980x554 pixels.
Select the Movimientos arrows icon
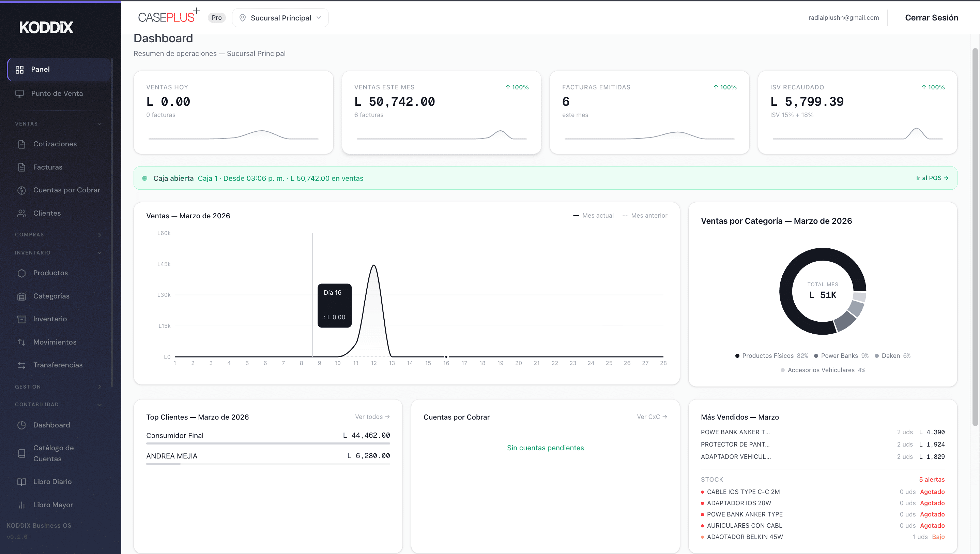pos(22,342)
